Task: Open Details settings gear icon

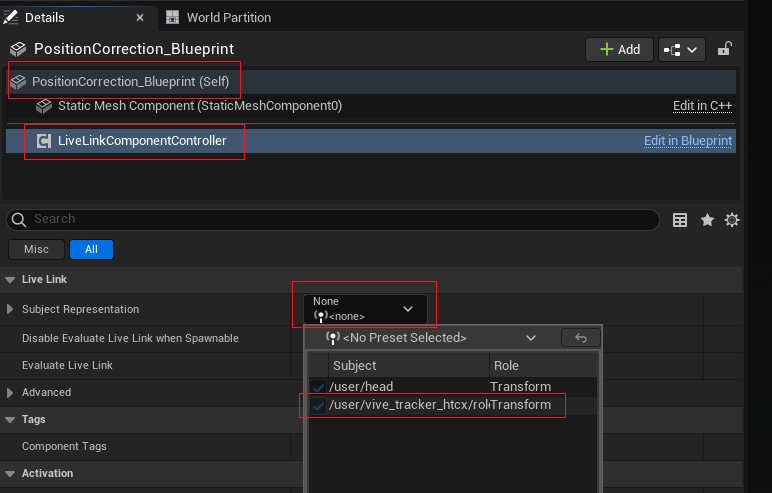Action: point(732,220)
